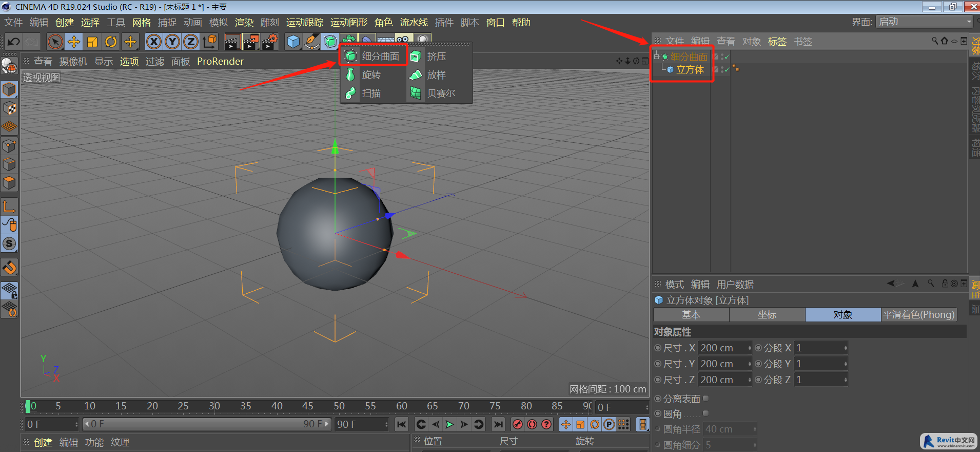Open the viewport 显示 menu
This screenshot has height=452, width=980.
click(104, 62)
